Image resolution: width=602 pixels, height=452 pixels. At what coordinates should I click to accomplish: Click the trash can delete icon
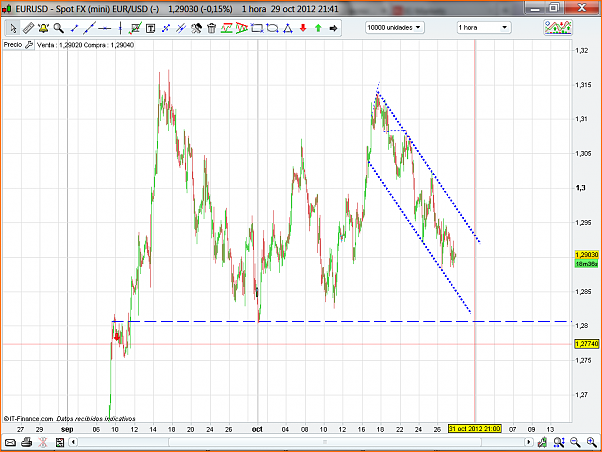(x=211, y=28)
